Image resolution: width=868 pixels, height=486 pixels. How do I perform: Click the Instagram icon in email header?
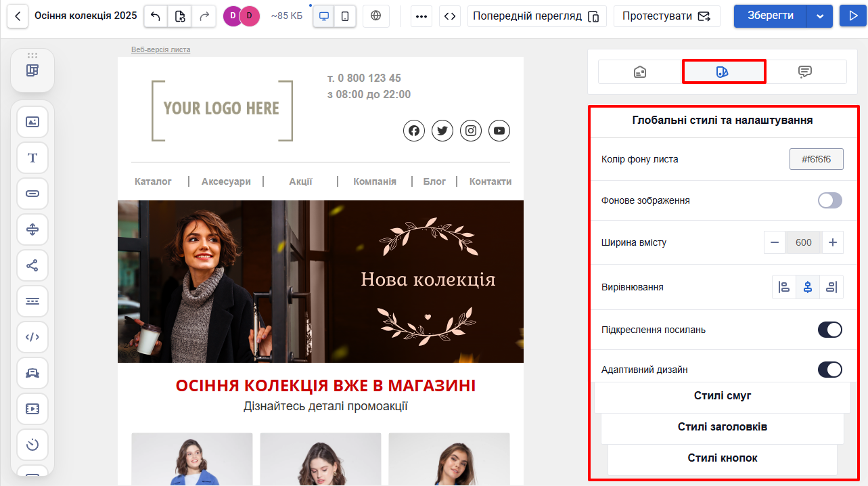click(x=471, y=131)
